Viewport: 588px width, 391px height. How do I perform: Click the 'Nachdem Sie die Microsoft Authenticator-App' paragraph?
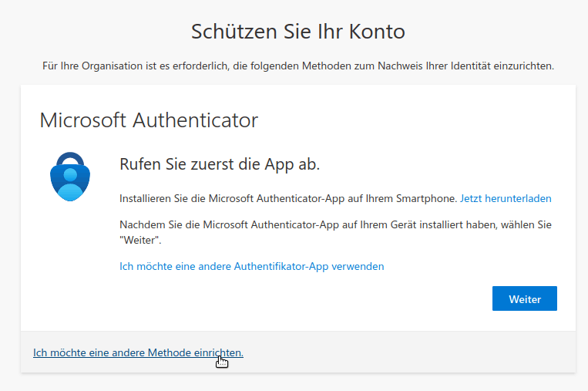(335, 232)
